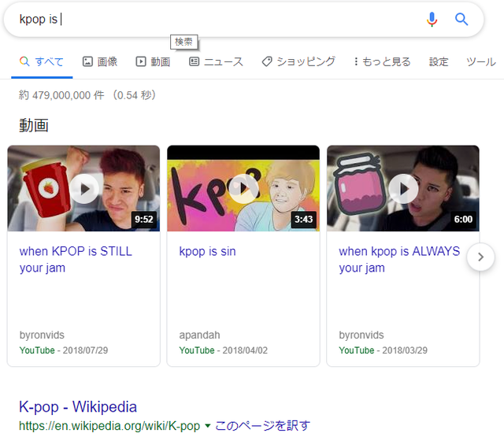Open link 'when KPOP is STILL your jam'
Screen dimensions: 504x433
76,259
